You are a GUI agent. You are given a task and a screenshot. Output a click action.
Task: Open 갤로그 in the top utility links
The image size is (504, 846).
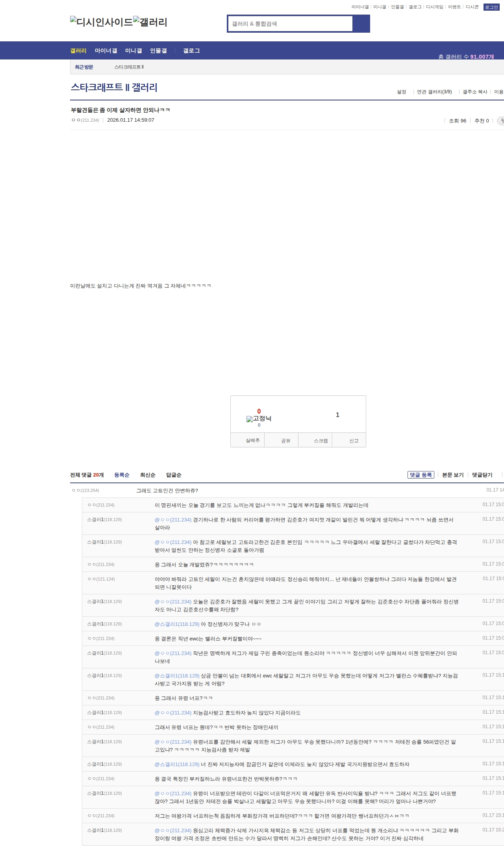415,7
